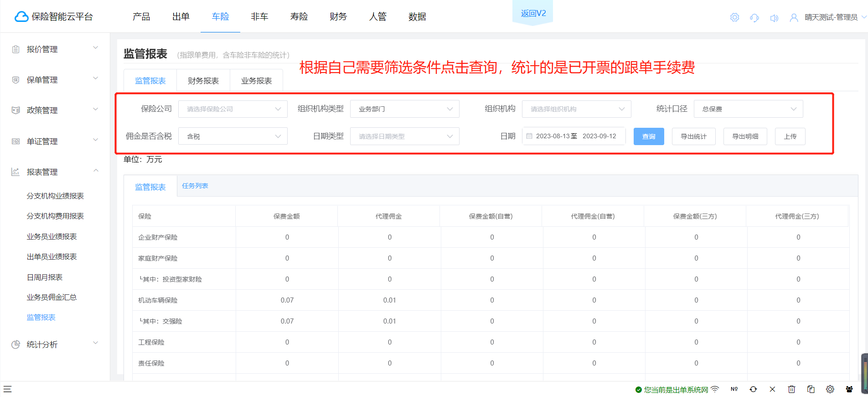868x397 pixels.
Task: Open the 日期类型 dropdown
Action: click(405, 136)
